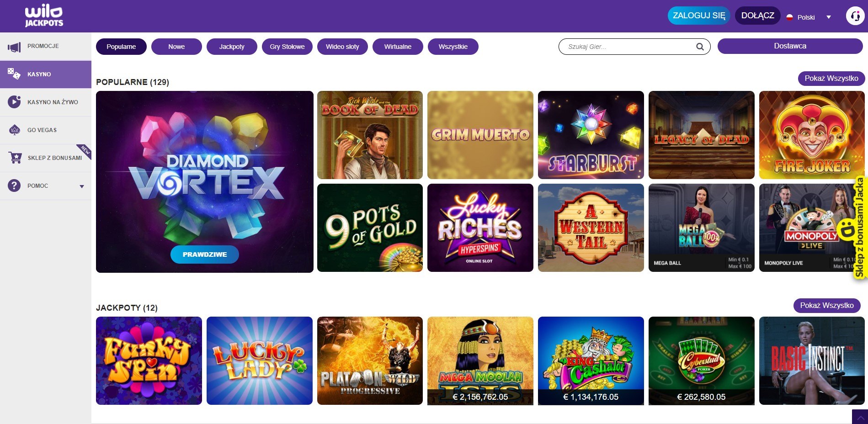This screenshot has height=424, width=868.
Task: Open Sklep z bonusami cart icon
Action: 15,158
